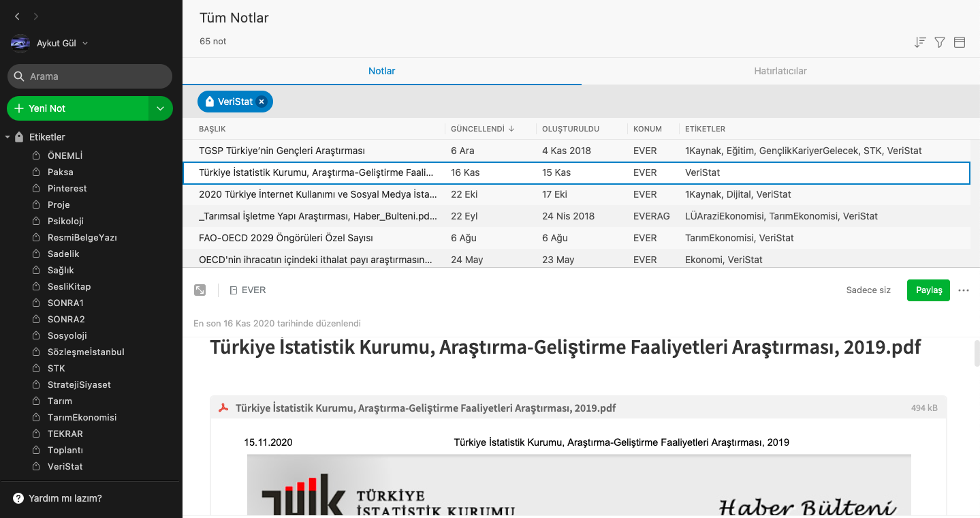This screenshot has height=518, width=980.
Task: Open the _Tarımsal İşletme Yapı Araştırması note
Action: click(576, 216)
